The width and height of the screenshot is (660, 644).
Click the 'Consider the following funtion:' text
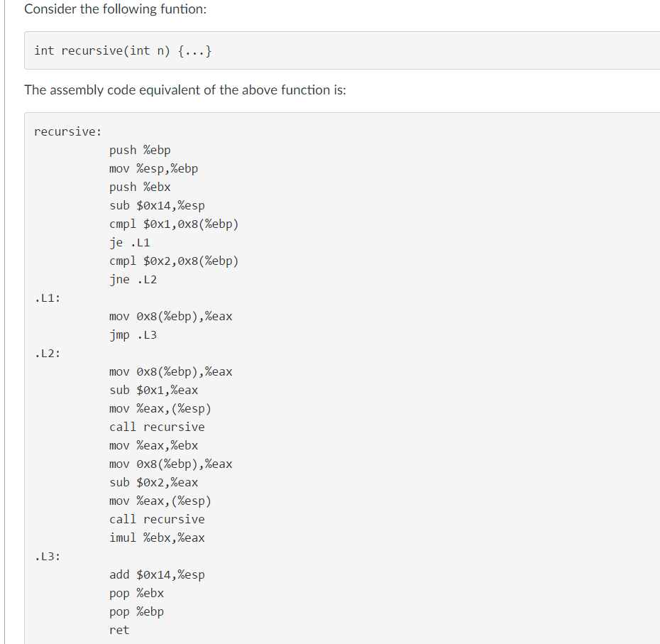click(116, 9)
